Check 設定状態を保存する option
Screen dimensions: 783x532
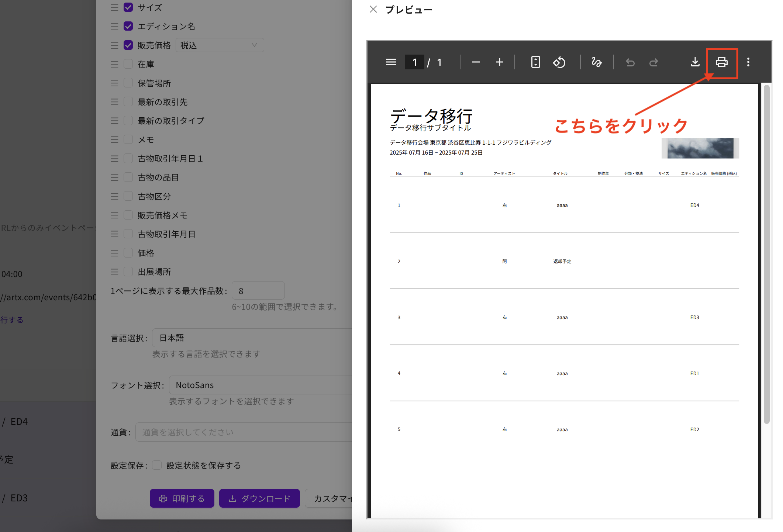(157, 465)
